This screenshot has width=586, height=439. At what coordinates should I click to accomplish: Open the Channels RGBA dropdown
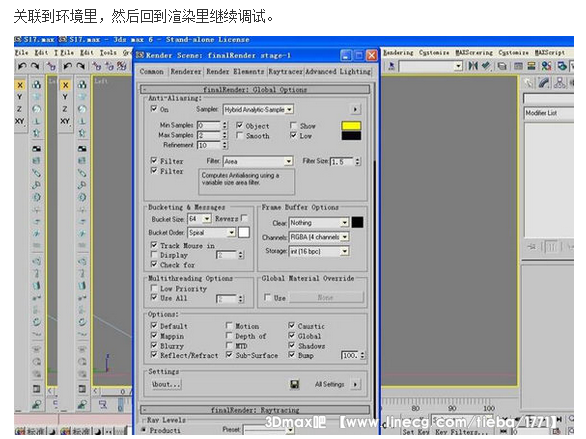319,237
